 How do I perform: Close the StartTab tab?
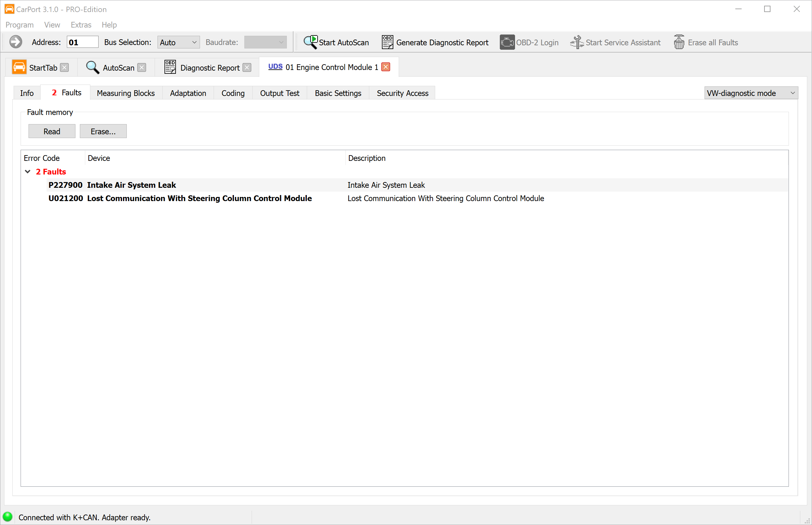tap(64, 67)
